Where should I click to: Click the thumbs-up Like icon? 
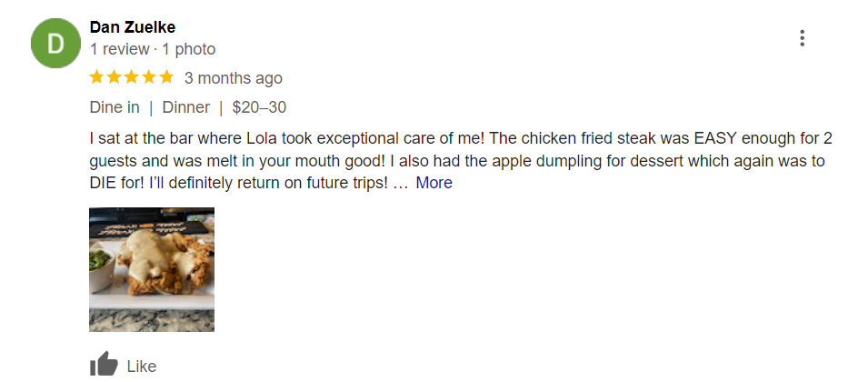coord(105,365)
